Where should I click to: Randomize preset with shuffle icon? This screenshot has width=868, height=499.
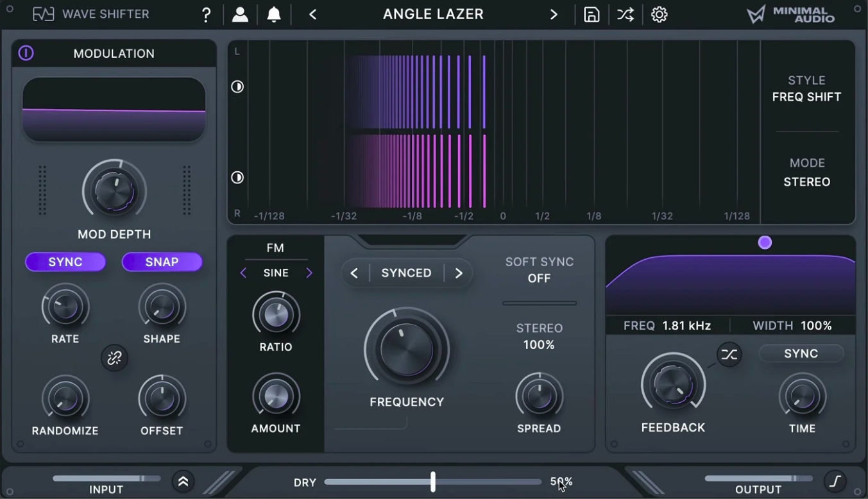pyautogui.click(x=625, y=15)
